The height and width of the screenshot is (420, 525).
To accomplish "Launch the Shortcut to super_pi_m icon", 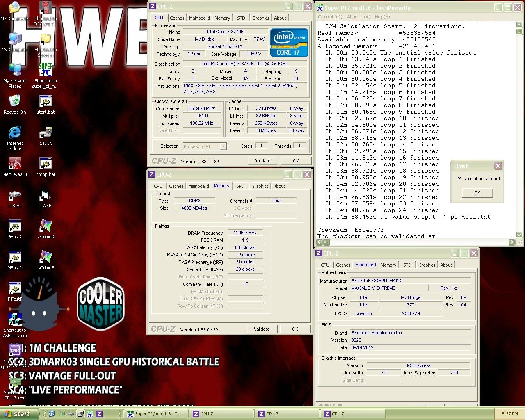I will (46, 76).
